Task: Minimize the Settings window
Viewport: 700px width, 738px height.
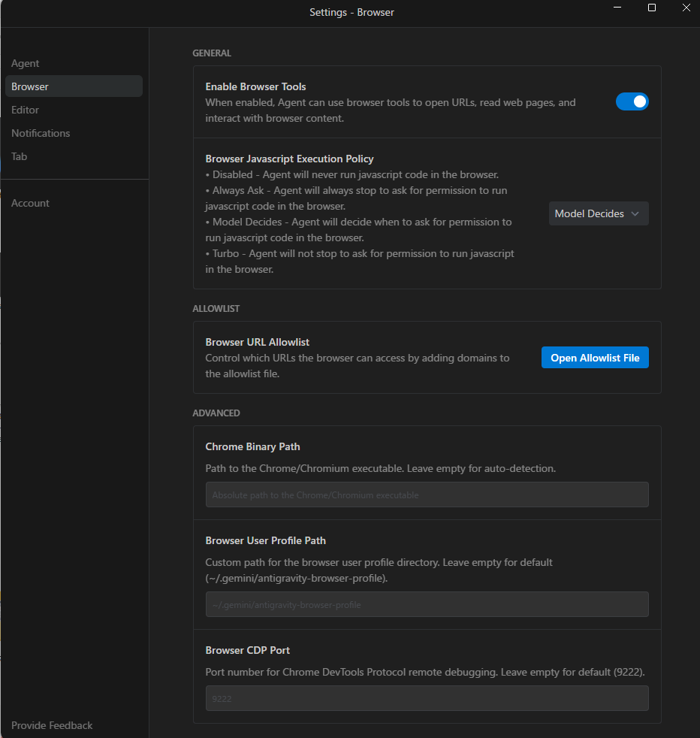Action: (x=618, y=8)
